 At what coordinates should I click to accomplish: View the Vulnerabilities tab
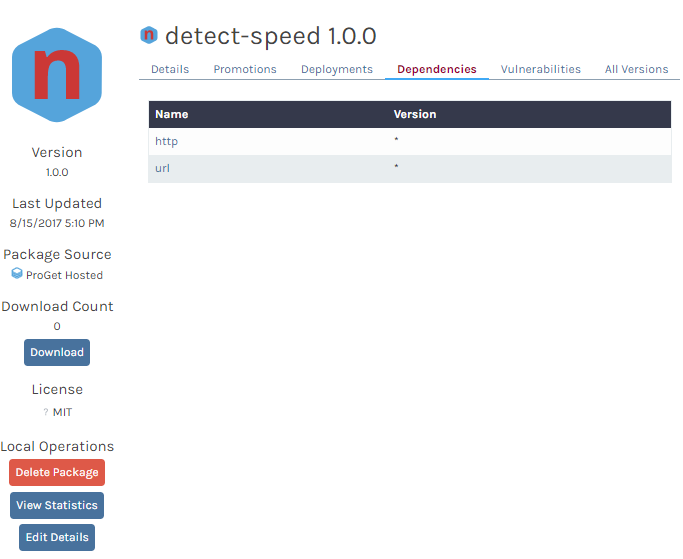541,69
